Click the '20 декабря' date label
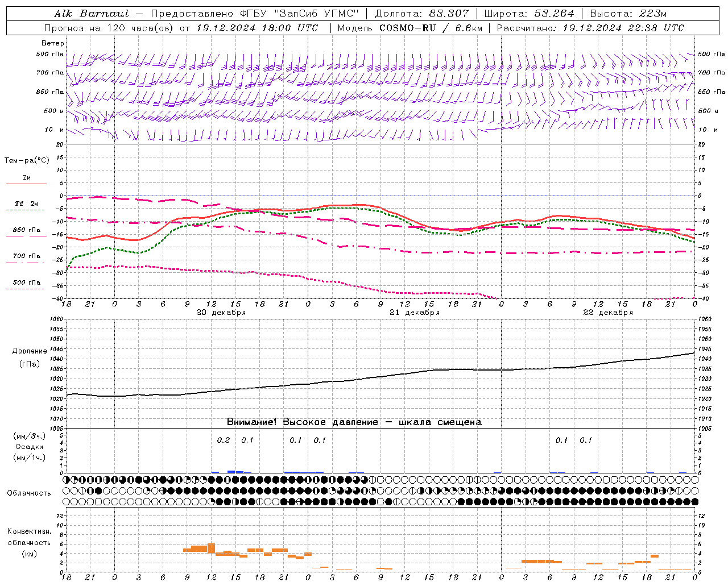 (221, 313)
